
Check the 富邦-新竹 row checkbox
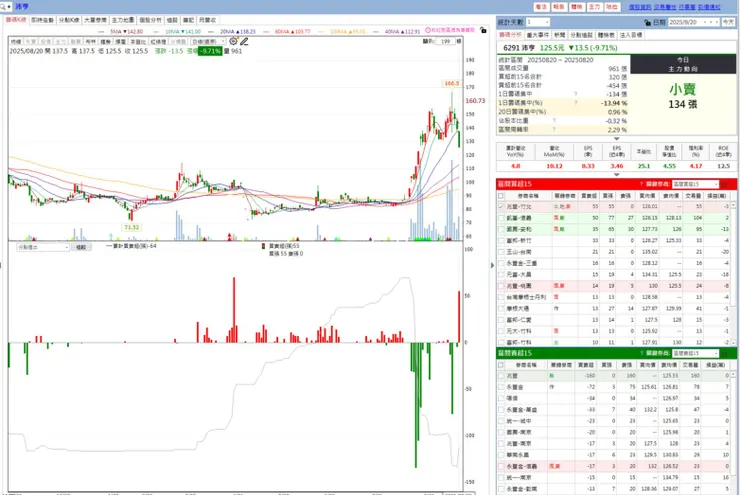pos(501,241)
